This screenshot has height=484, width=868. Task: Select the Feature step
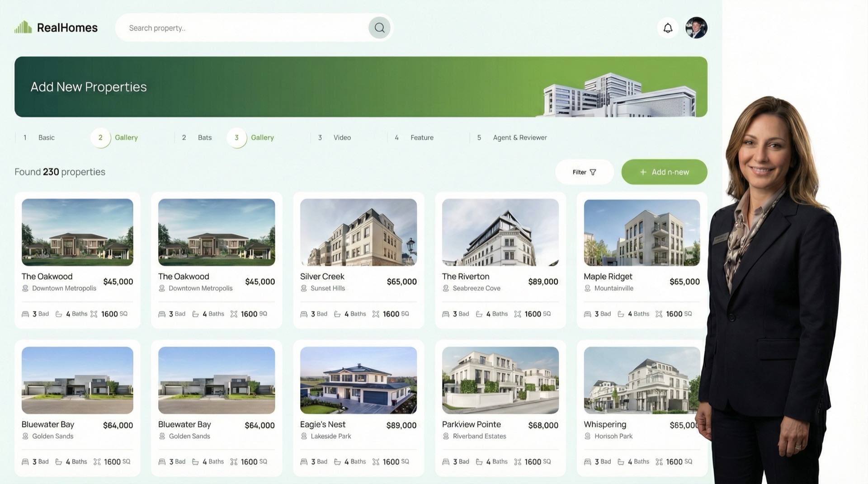click(x=421, y=137)
